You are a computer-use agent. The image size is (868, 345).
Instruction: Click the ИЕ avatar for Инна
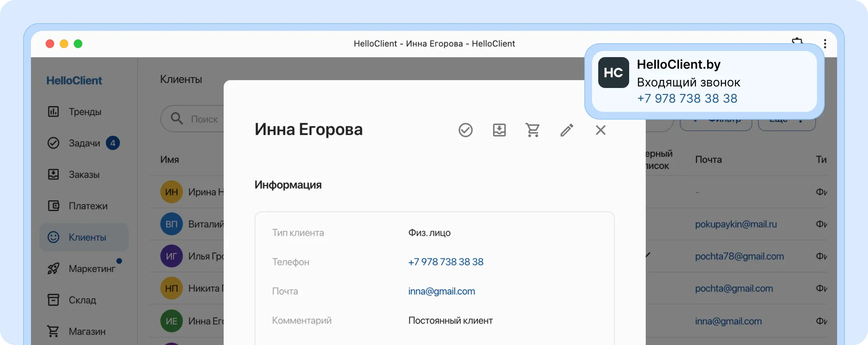(x=172, y=321)
